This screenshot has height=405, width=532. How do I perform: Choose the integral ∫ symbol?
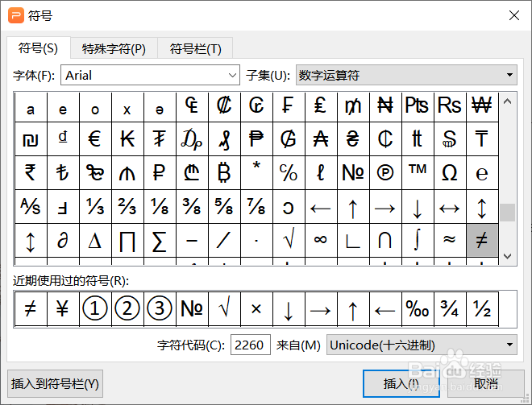pos(418,240)
